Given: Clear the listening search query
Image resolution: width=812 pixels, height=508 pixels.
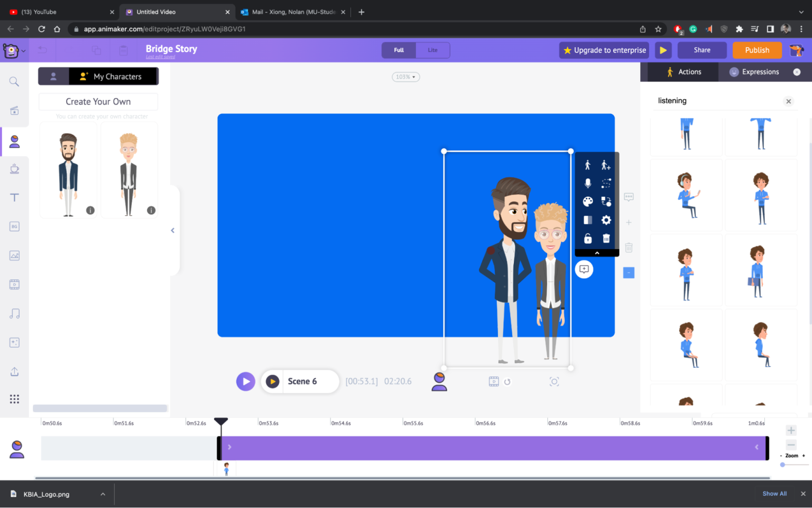Looking at the screenshot, I should coord(788,101).
